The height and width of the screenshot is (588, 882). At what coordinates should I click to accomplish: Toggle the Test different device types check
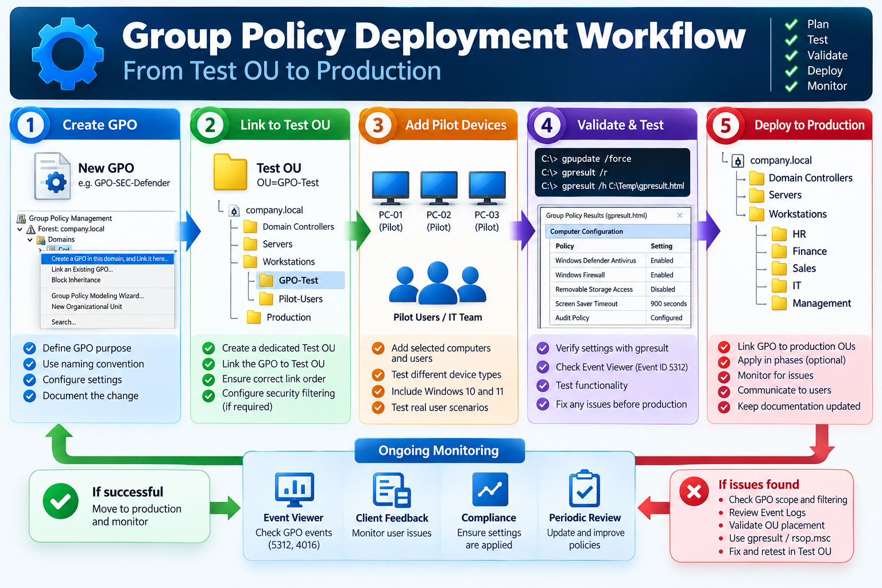coord(378,375)
